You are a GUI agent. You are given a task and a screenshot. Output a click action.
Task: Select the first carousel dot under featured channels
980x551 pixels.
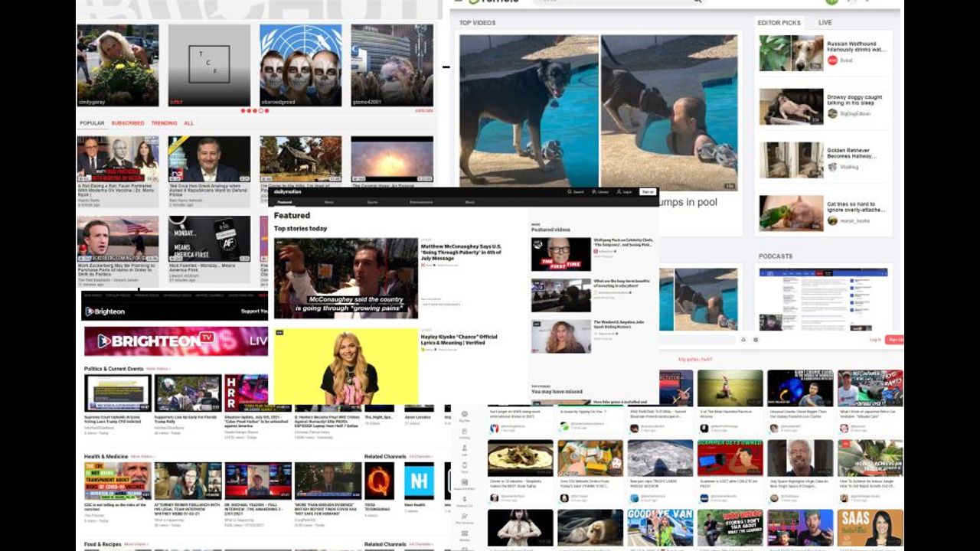click(x=243, y=111)
